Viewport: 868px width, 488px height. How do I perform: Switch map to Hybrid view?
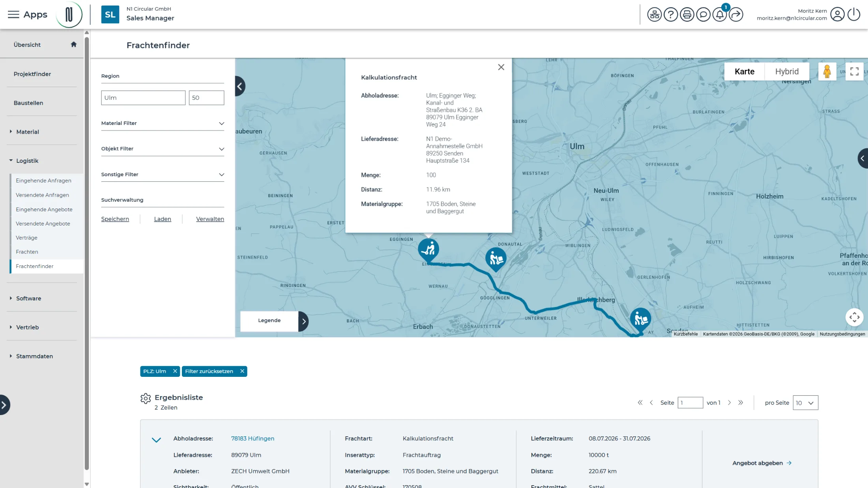(787, 72)
